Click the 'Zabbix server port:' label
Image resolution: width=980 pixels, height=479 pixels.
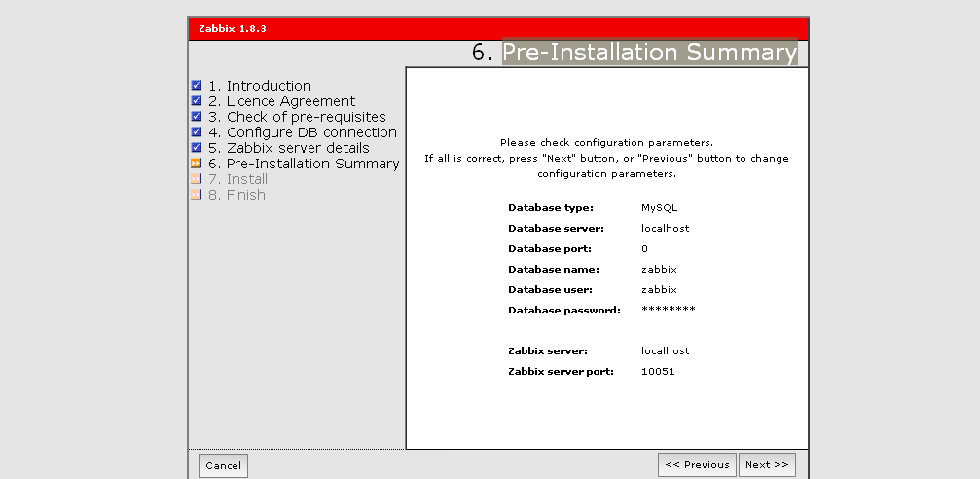pyautogui.click(x=561, y=372)
